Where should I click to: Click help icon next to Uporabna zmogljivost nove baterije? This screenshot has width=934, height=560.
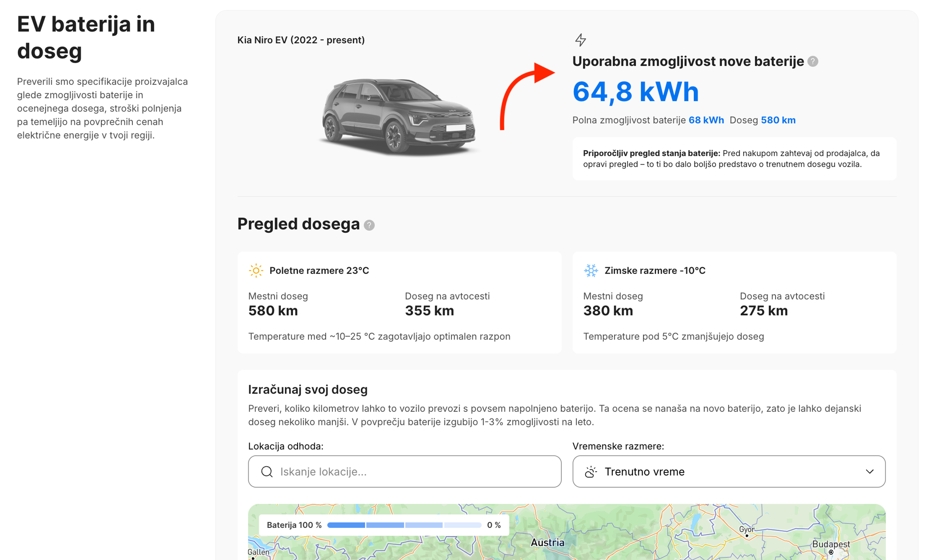click(x=812, y=62)
